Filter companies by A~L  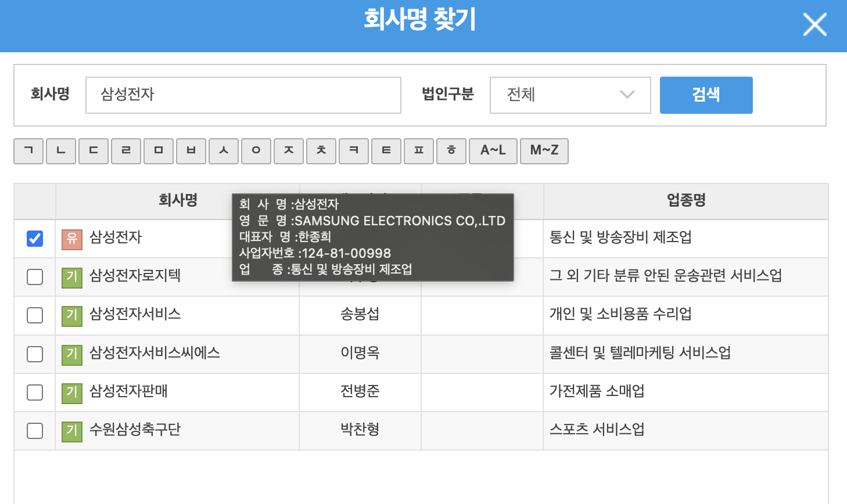tap(493, 151)
